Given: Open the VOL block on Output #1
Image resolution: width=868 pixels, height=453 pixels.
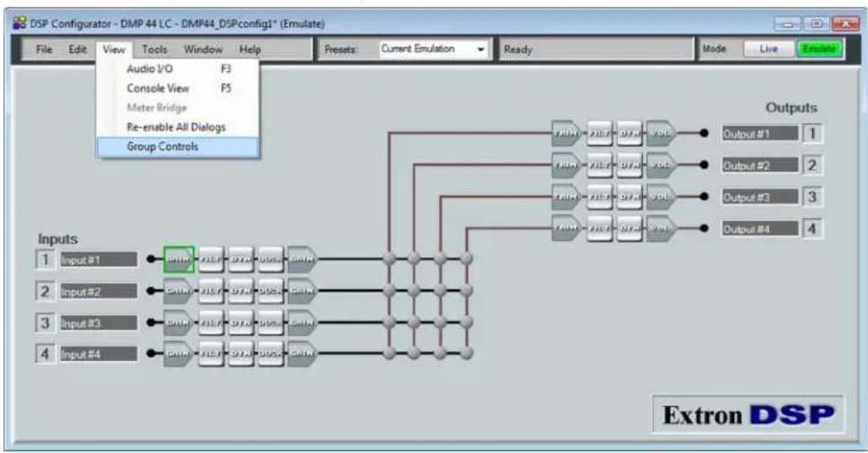Looking at the screenshot, I should coord(661,133).
